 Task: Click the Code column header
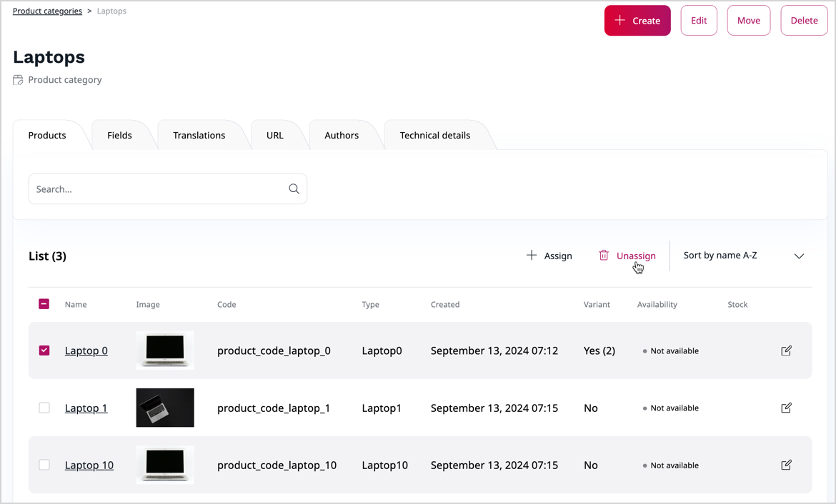click(x=227, y=304)
